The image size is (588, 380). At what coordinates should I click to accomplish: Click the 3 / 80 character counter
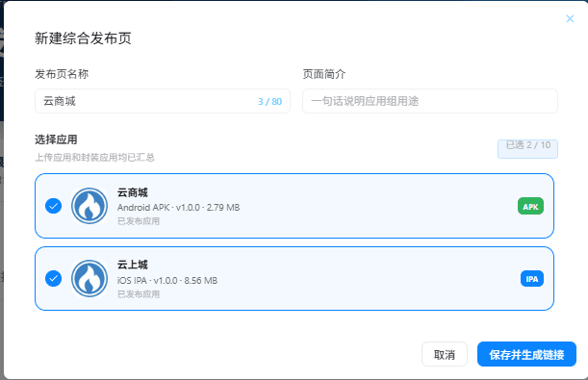point(270,102)
